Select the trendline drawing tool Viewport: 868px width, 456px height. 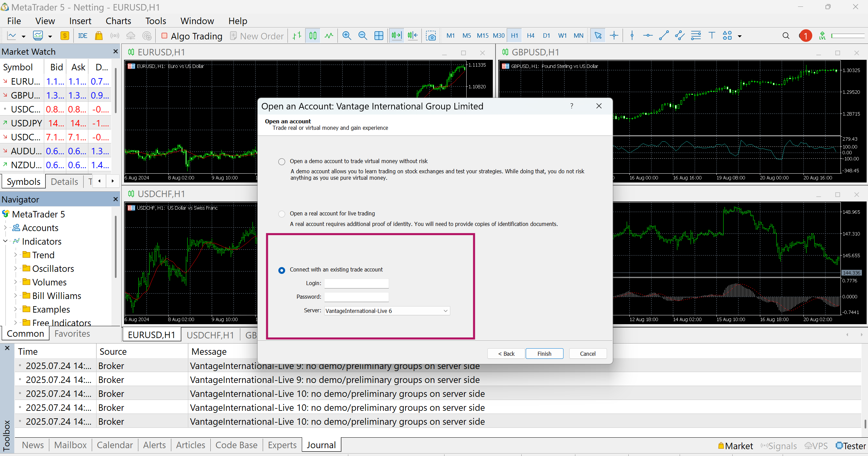tap(664, 36)
